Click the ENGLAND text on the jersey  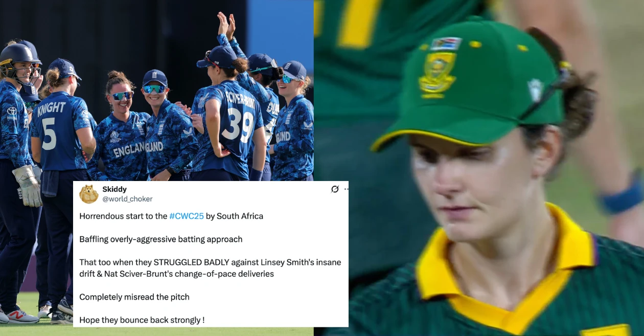pos(128,150)
